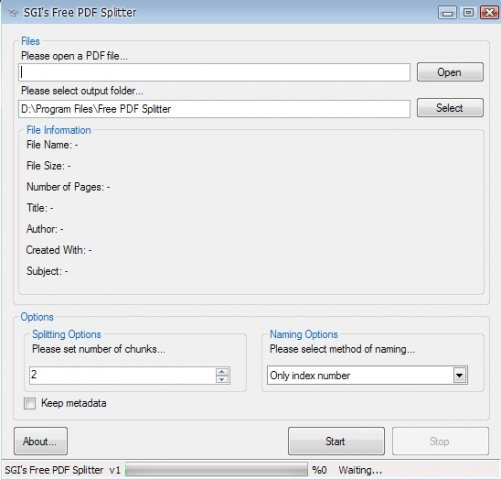Maximize the PDF Splitter window
Viewport: 501px width, 480px height.
coord(468,13)
